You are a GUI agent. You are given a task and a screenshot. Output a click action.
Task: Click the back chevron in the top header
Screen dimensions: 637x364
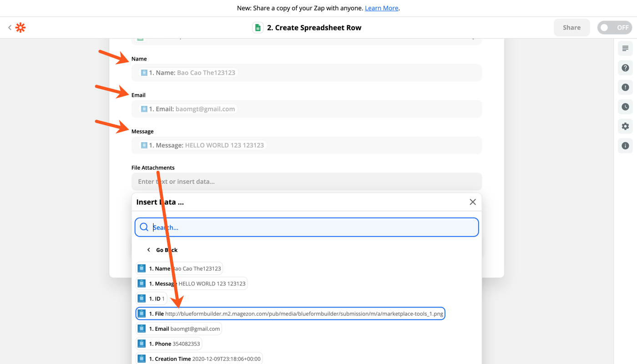(x=10, y=27)
